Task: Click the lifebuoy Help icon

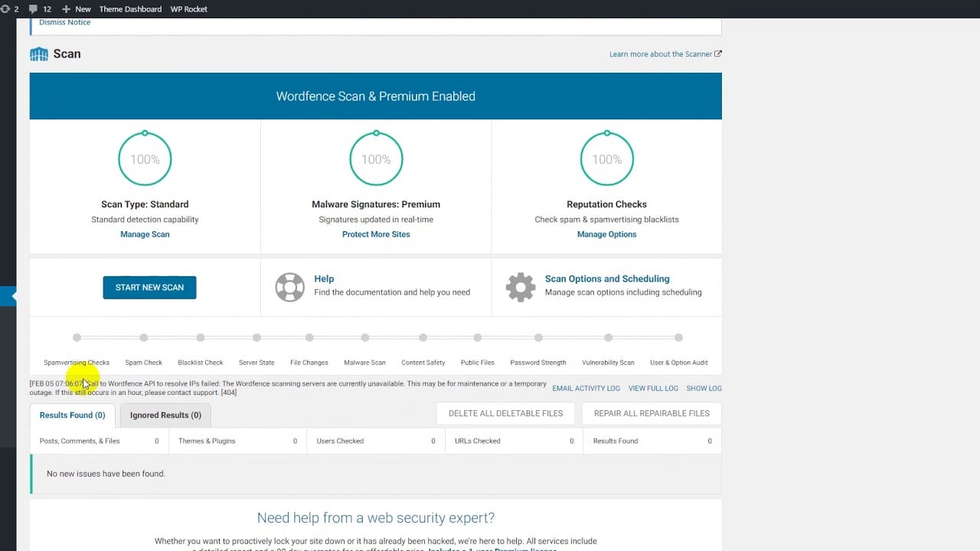Action: (290, 287)
